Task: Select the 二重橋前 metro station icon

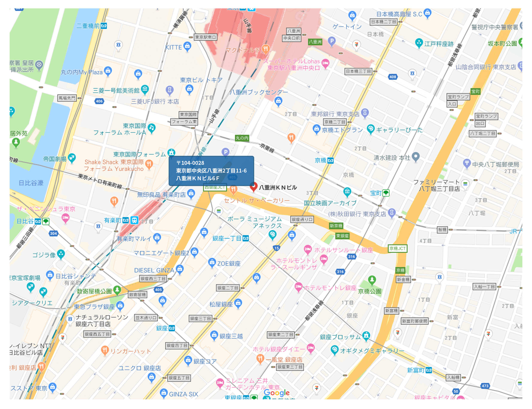Action: [x=104, y=26]
